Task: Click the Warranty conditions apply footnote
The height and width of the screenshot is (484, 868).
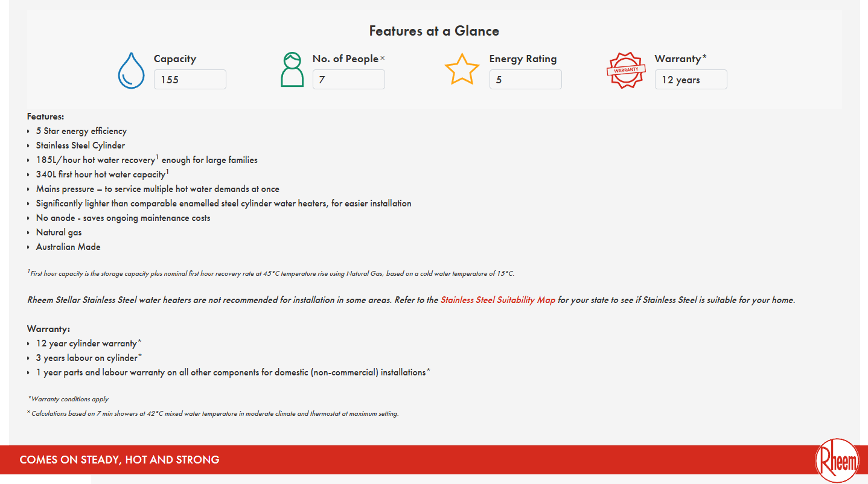Action: click(68, 399)
